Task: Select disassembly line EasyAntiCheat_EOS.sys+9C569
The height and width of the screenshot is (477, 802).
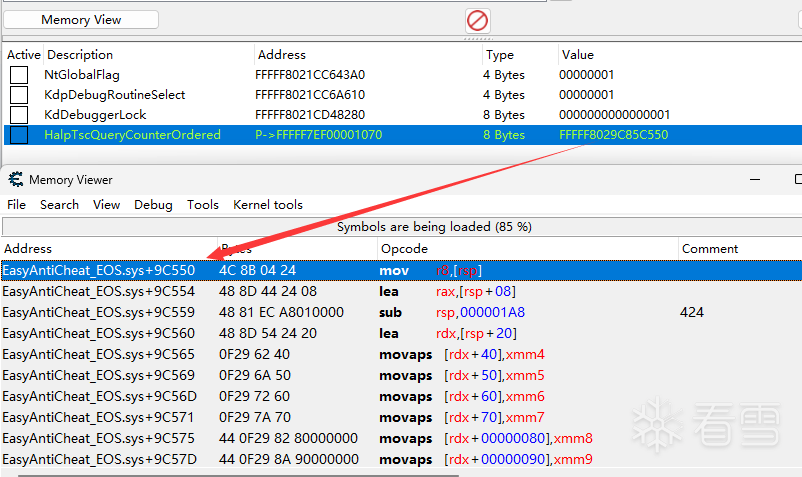Action: 401,375
